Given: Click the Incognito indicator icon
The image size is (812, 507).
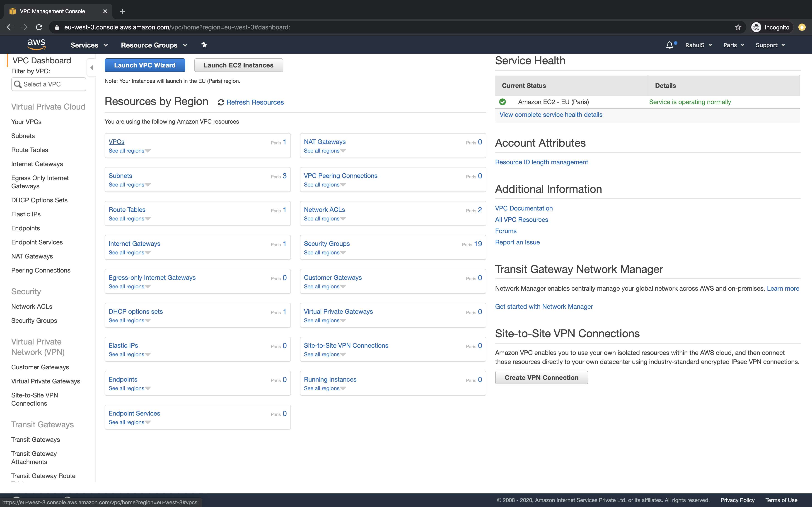Looking at the screenshot, I should tap(756, 27).
